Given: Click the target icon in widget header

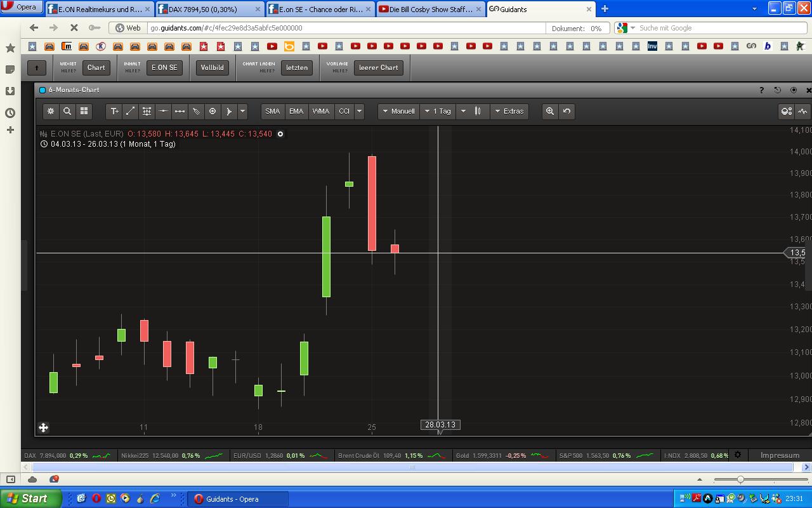Looking at the screenshot, I should coord(793,90).
